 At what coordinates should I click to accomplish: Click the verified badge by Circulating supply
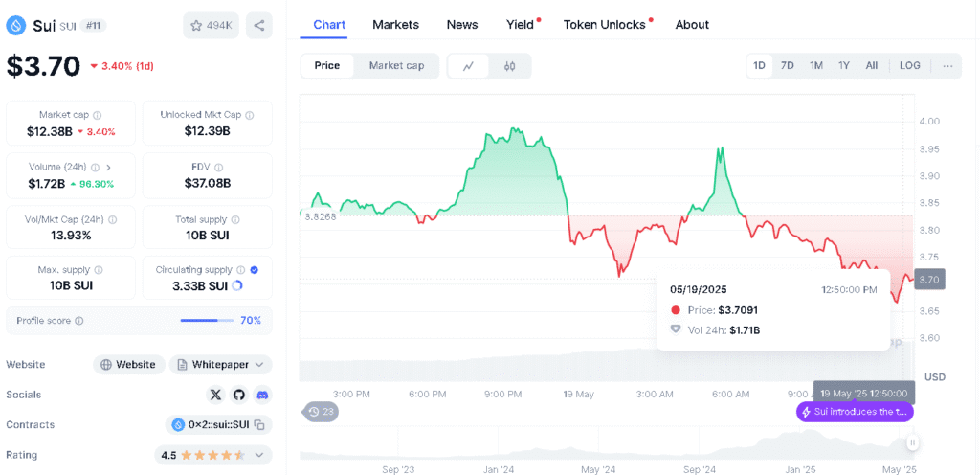(254, 270)
